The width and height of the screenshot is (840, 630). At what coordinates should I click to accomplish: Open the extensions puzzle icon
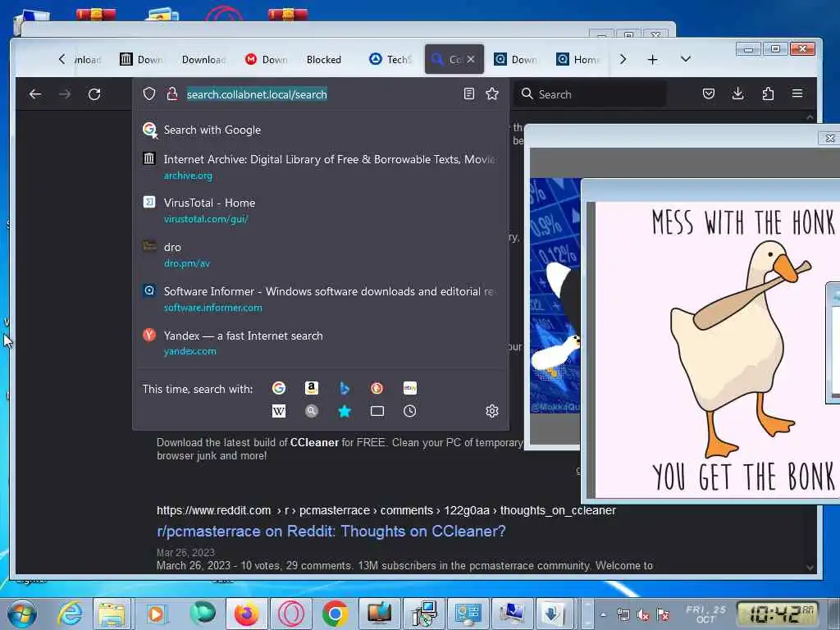click(x=768, y=94)
